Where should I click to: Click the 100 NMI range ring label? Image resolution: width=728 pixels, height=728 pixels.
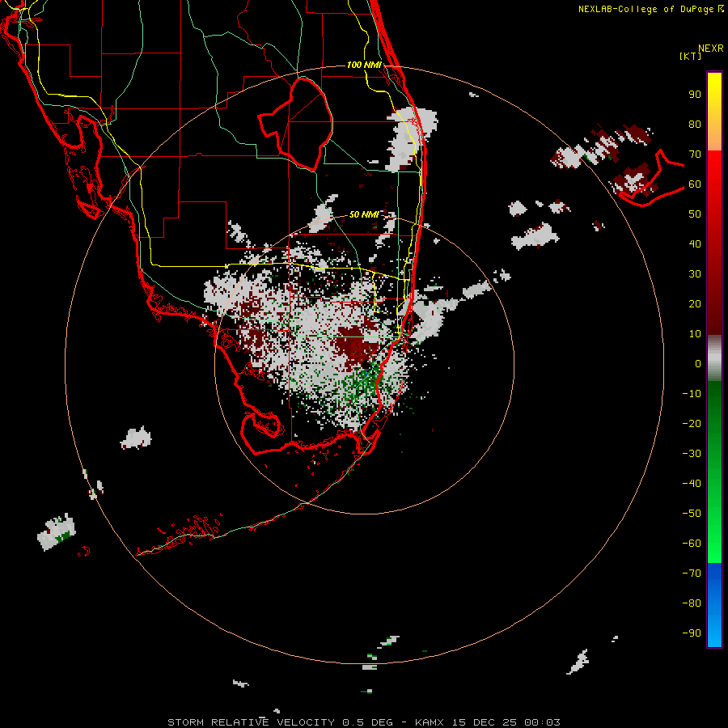point(364,65)
